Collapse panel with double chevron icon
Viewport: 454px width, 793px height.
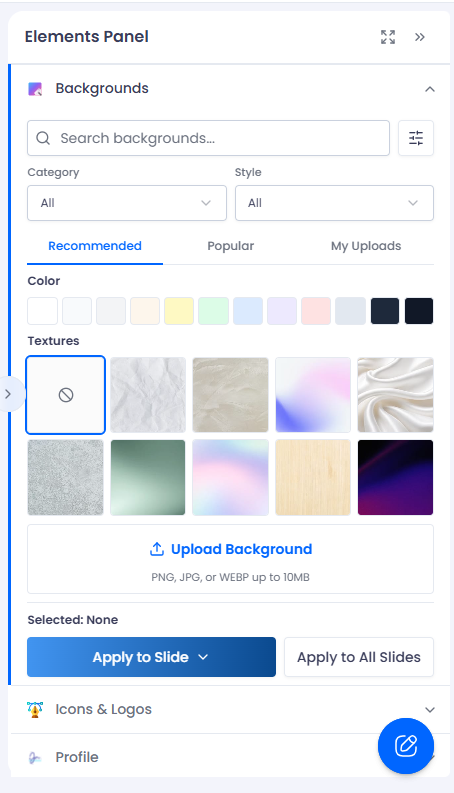[420, 37]
